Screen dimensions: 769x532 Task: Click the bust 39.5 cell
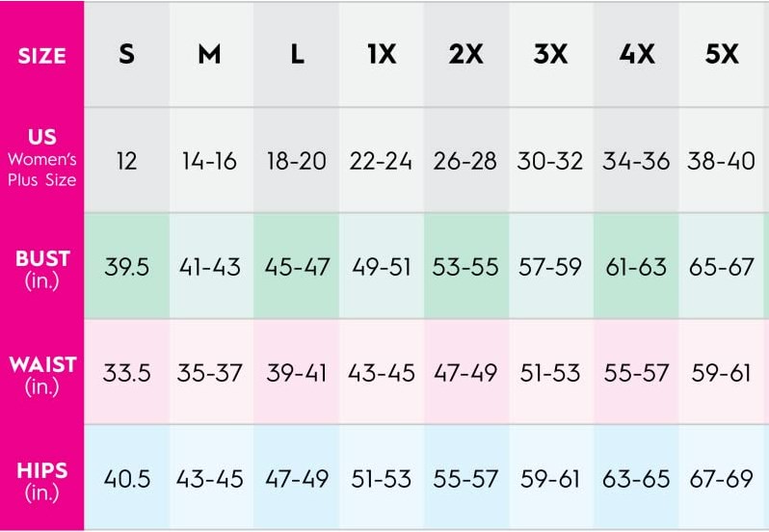(x=126, y=267)
